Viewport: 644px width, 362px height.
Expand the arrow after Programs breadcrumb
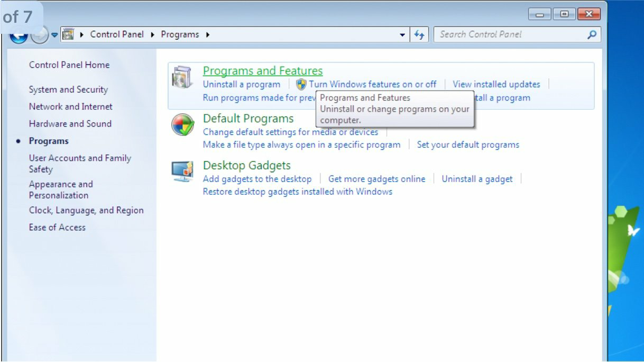tap(208, 35)
